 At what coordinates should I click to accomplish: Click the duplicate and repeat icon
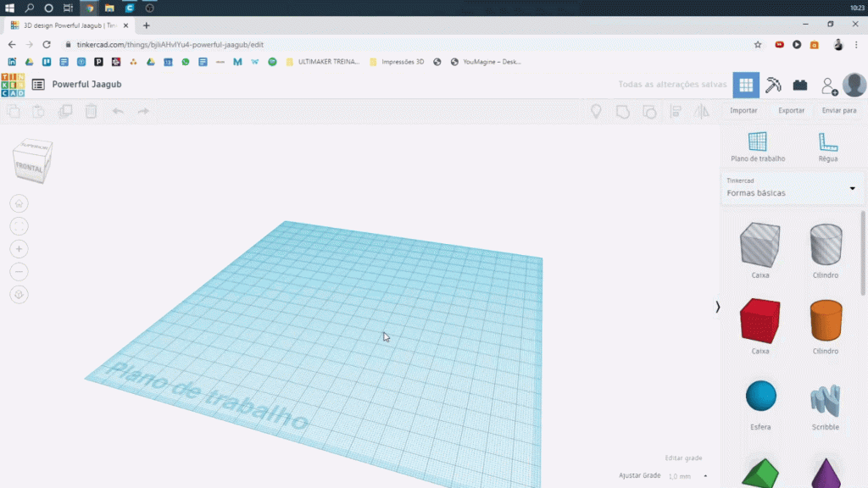pyautogui.click(x=65, y=111)
